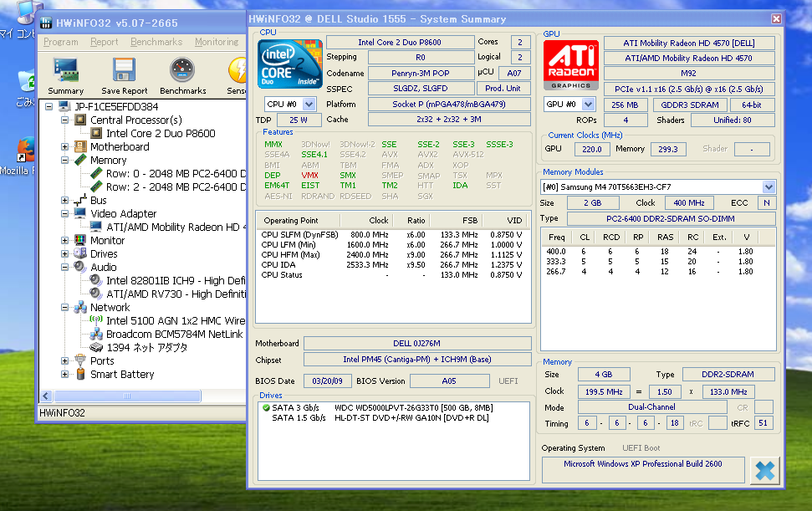Click the Audio speaker icon

(x=80, y=267)
